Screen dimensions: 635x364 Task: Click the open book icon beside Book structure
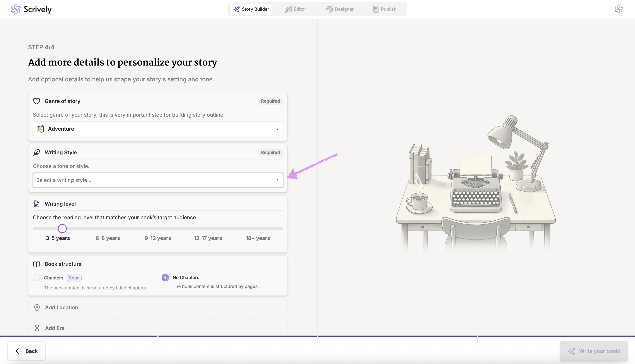(x=37, y=264)
